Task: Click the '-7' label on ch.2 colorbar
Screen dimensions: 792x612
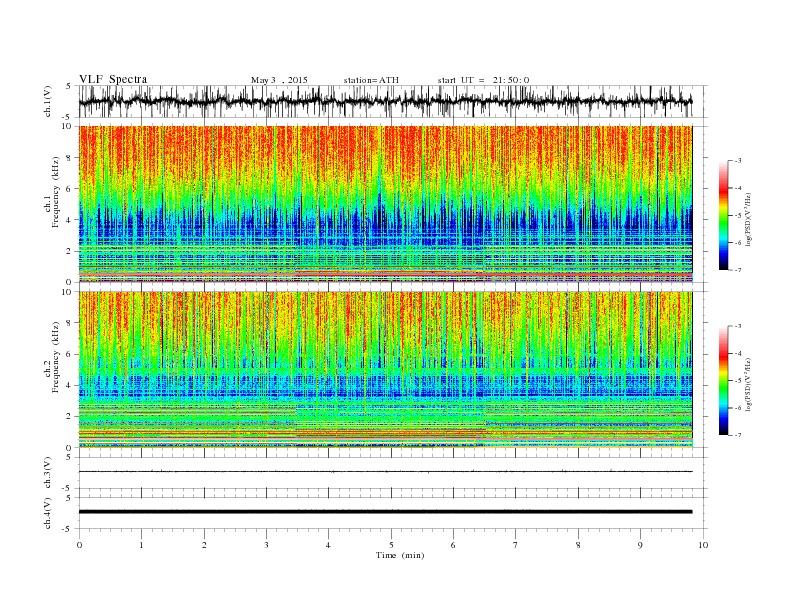Action: click(738, 435)
